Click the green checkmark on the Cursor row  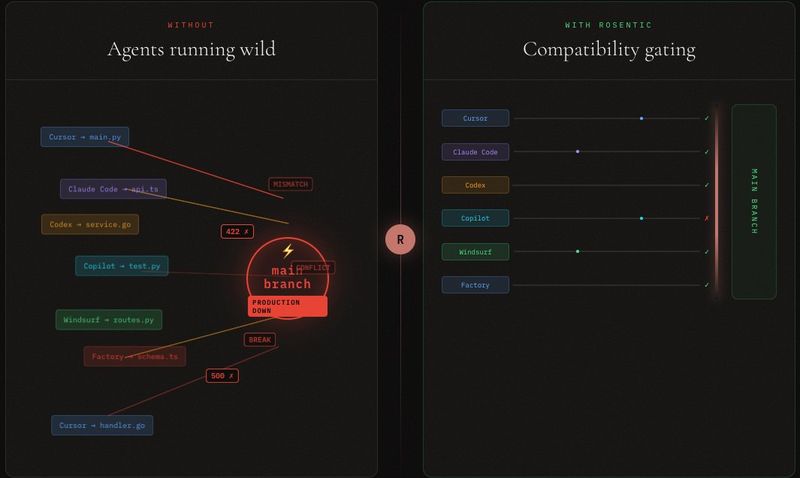tap(707, 118)
